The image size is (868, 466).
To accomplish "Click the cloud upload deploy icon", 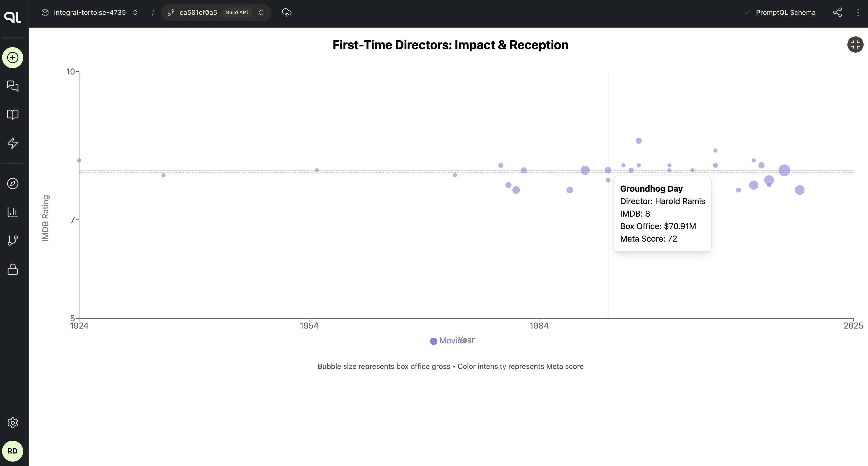I will 287,12.
